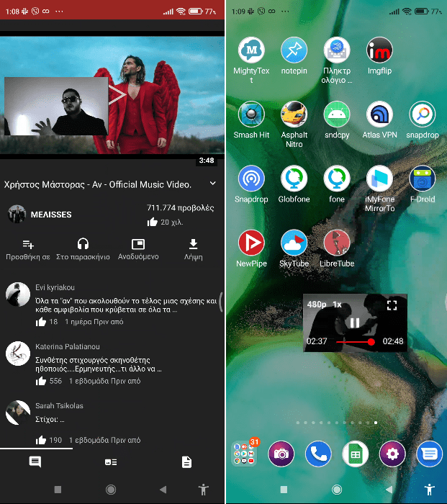This screenshot has width=447, height=504.
Task: Open Atlas VPN
Action: (379, 114)
